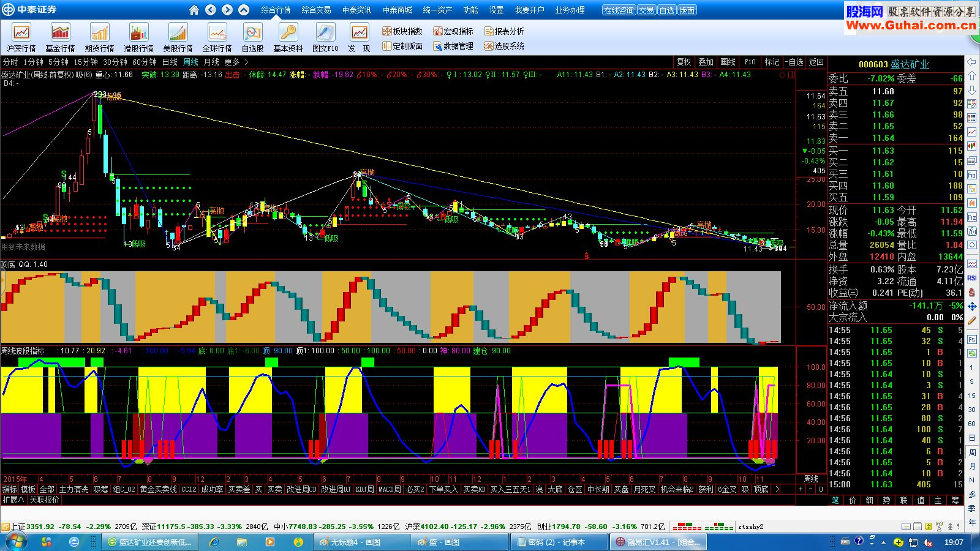Open the 全球行情 global quotes icon
Viewport: 980px width, 551px height.
click(217, 38)
